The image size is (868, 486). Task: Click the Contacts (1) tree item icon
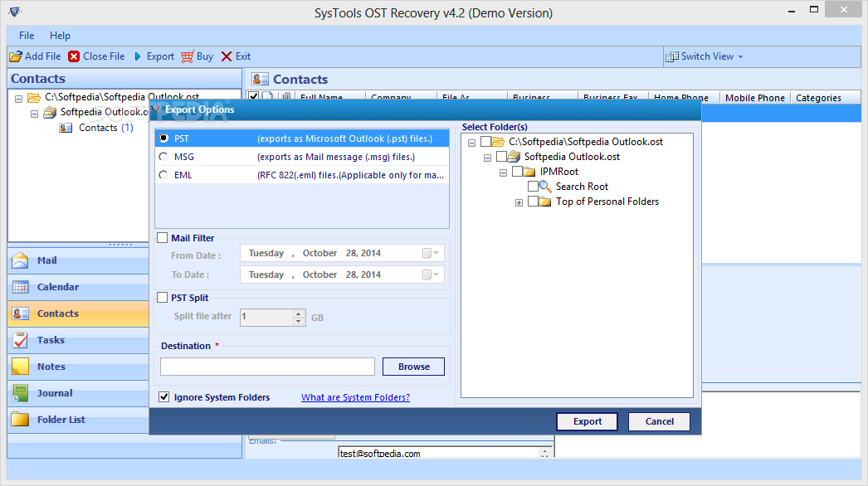point(66,128)
